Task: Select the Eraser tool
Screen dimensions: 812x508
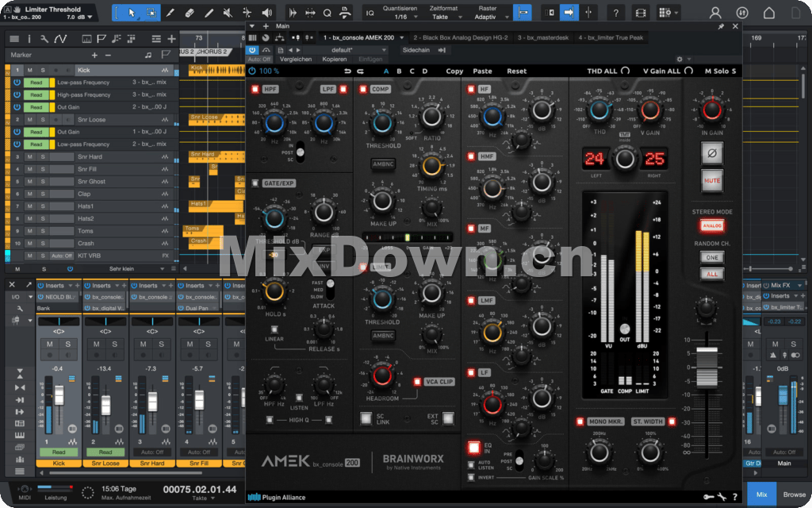Action: click(189, 13)
